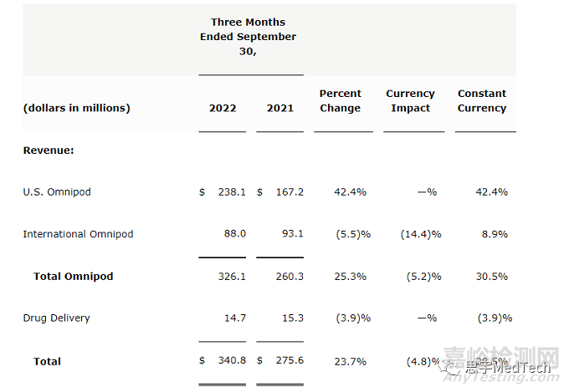Click the Drug Delivery 2022 value 14.7
The image size is (569, 392).
click(x=234, y=318)
